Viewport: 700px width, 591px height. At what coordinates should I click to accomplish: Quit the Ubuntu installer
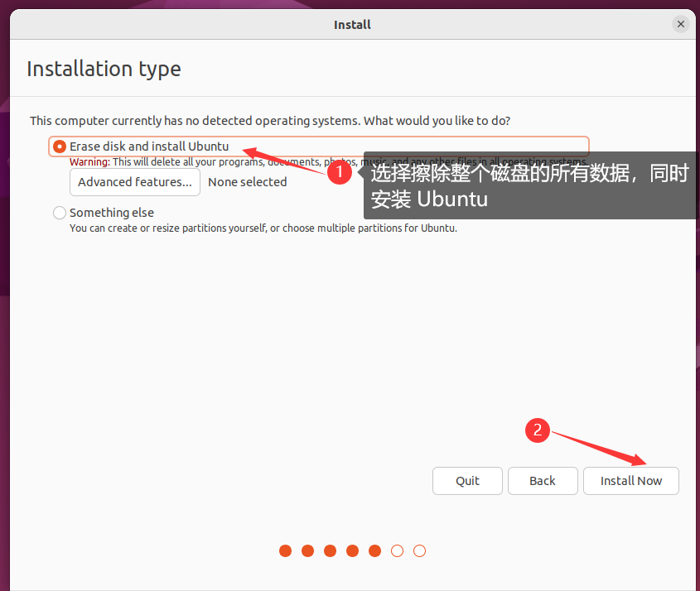(467, 481)
